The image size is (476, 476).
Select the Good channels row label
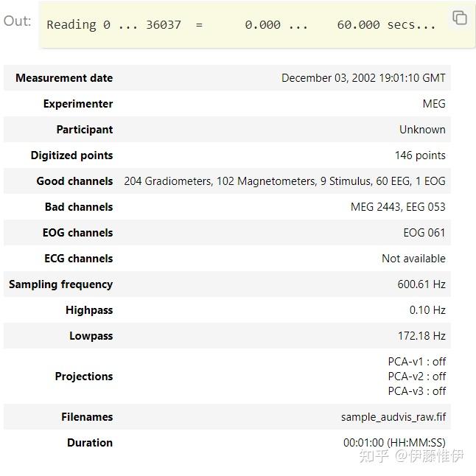coord(74,181)
